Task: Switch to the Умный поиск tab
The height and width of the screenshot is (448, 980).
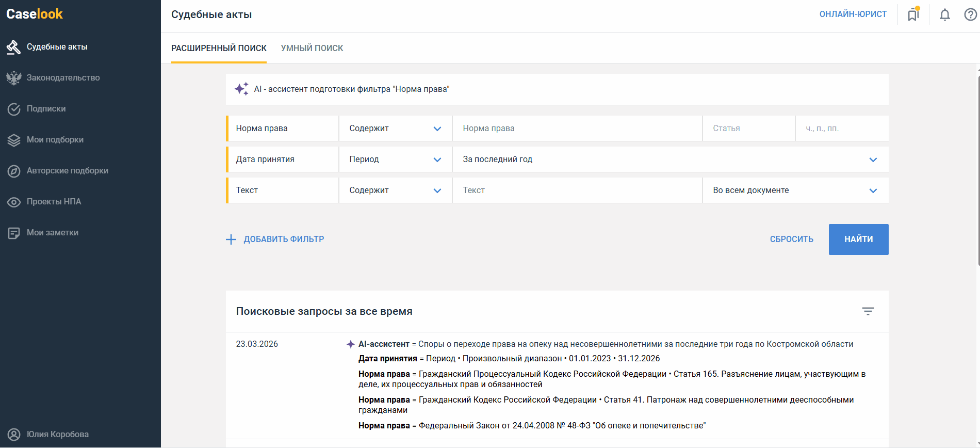Action: (x=312, y=48)
